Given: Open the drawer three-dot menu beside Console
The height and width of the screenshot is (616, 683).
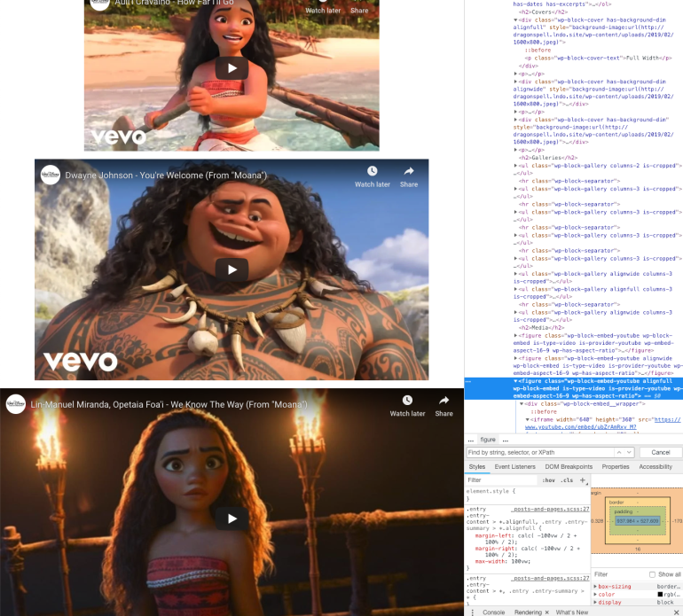Looking at the screenshot, I should click(x=472, y=612).
